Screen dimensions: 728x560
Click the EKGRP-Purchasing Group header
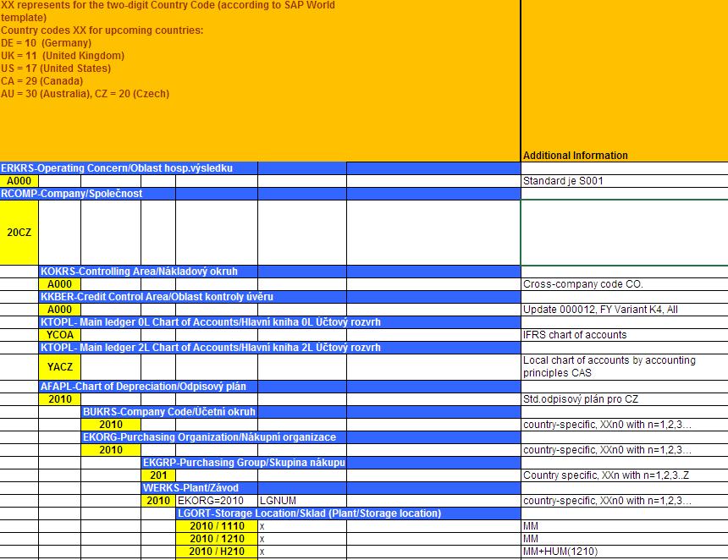331,463
